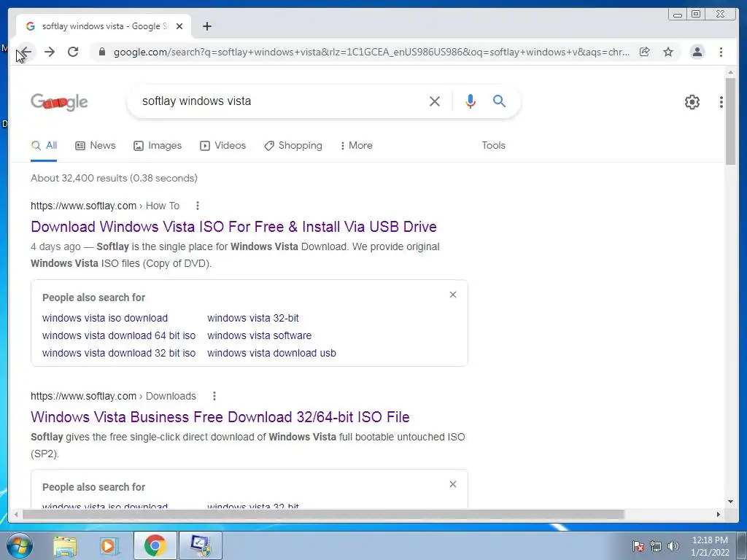The width and height of the screenshot is (747, 560).
Task: Click the vertical scrollbar thumb
Action: (730, 122)
